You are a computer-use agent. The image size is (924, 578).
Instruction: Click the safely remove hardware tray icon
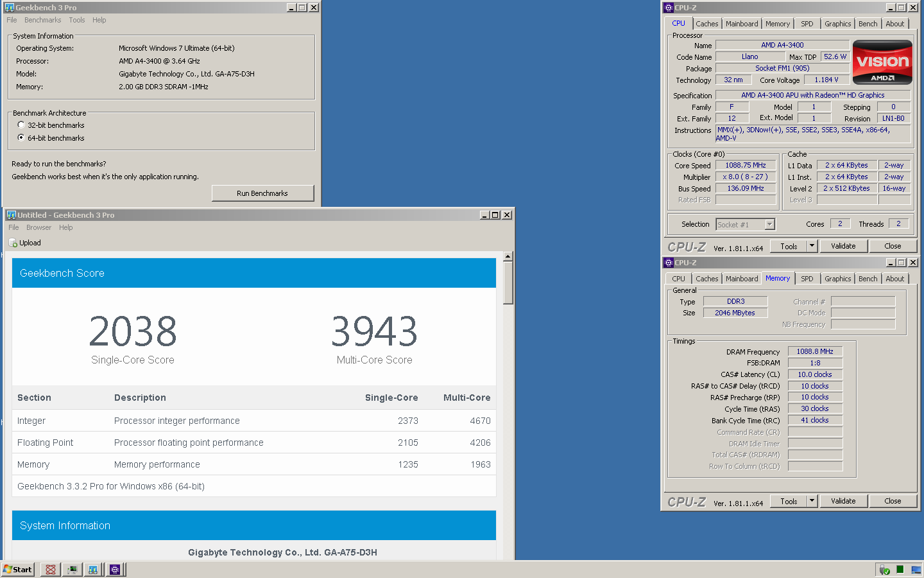(x=884, y=570)
